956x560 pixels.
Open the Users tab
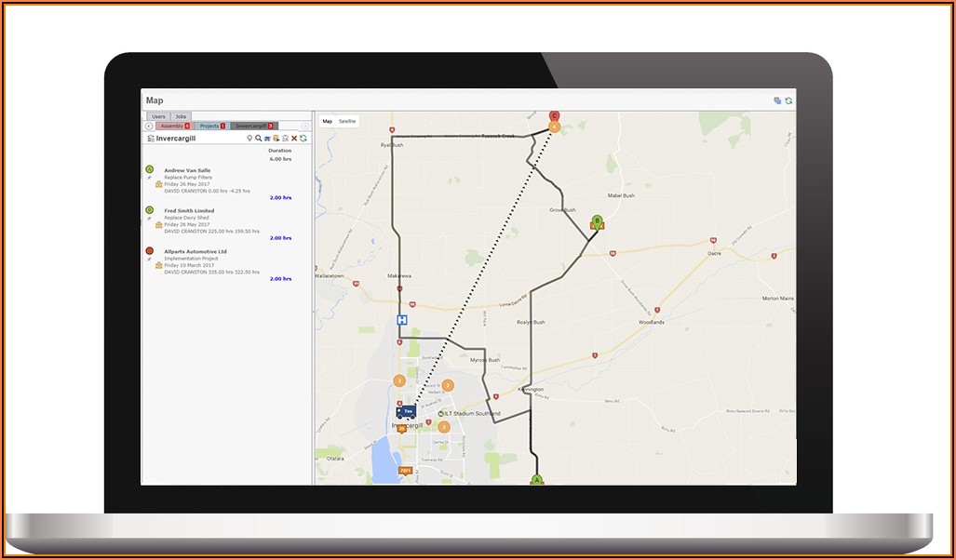coord(159,116)
